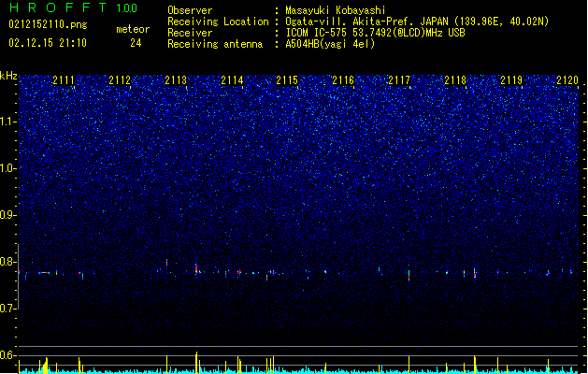Click the 0.9 frequency axis label
The width and height of the screenshot is (588, 374).
click(x=8, y=215)
